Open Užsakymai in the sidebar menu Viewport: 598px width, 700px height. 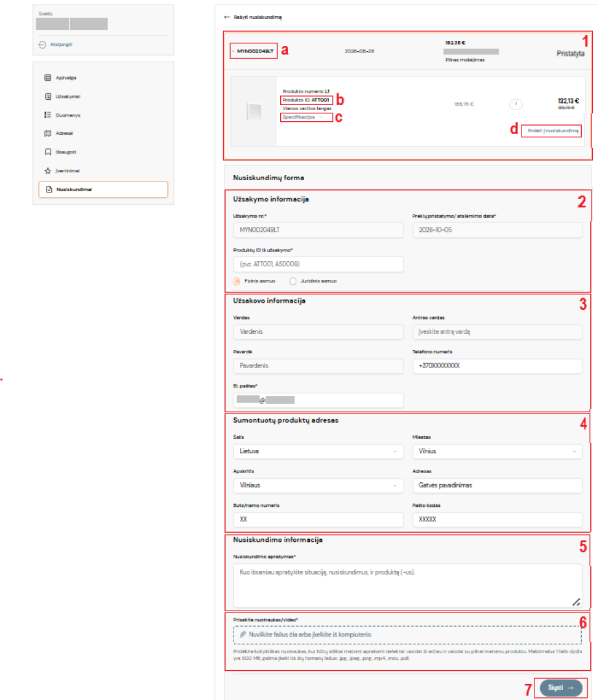(x=68, y=97)
